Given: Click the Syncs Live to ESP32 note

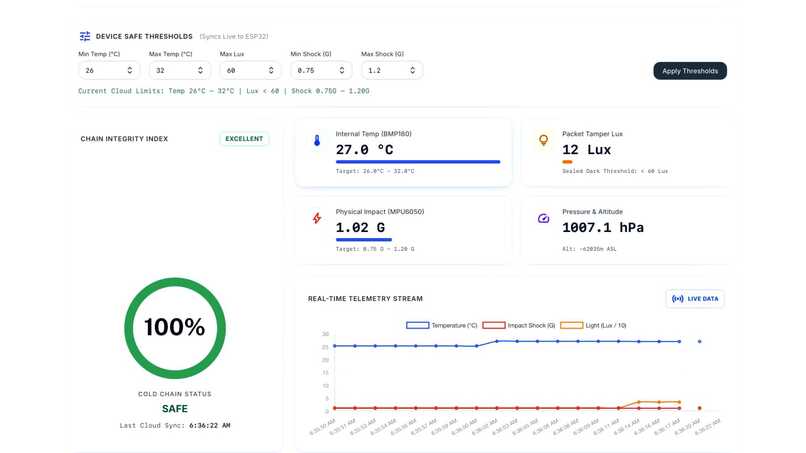Looking at the screenshot, I should point(234,37).
